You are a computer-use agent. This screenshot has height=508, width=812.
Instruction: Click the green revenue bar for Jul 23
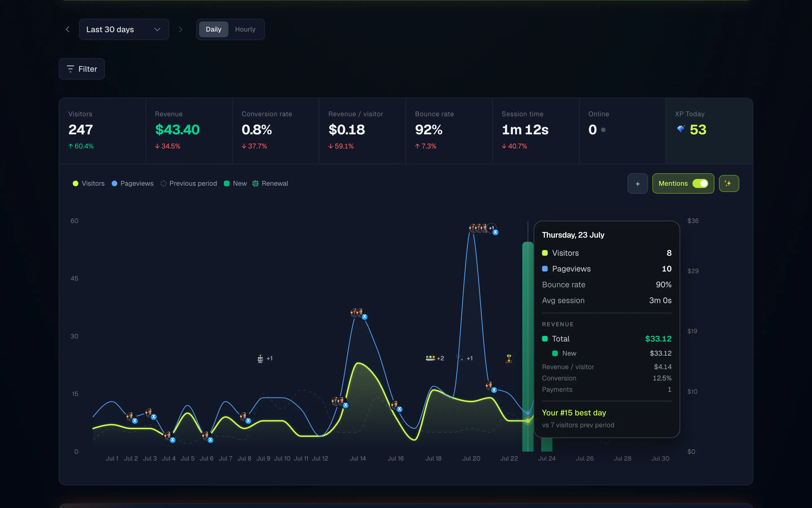point(528,346)
